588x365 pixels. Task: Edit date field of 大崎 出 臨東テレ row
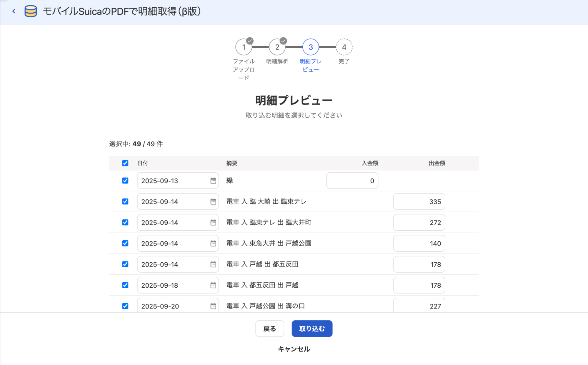pyautogui.click(x=178, y=201)
